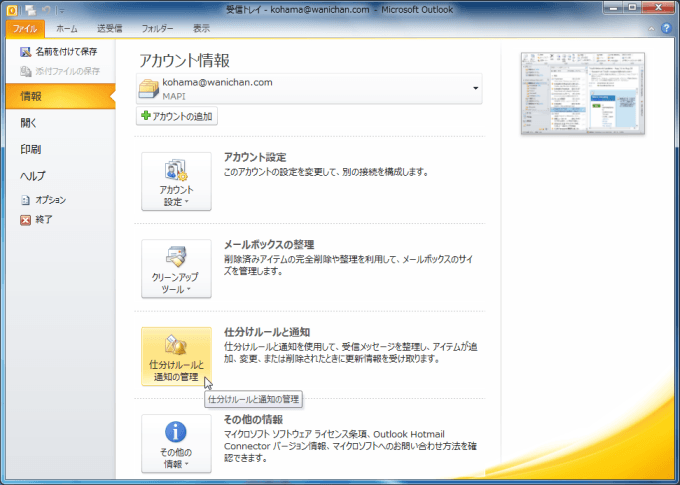Click the オプション page icon
This screenshot has height=485, width=680.
(26, 200)
